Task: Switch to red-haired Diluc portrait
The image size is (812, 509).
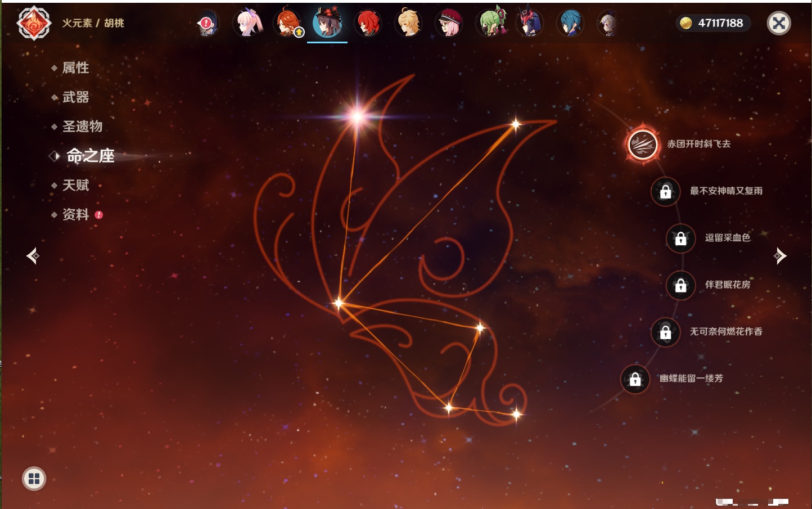Action: 368,24
